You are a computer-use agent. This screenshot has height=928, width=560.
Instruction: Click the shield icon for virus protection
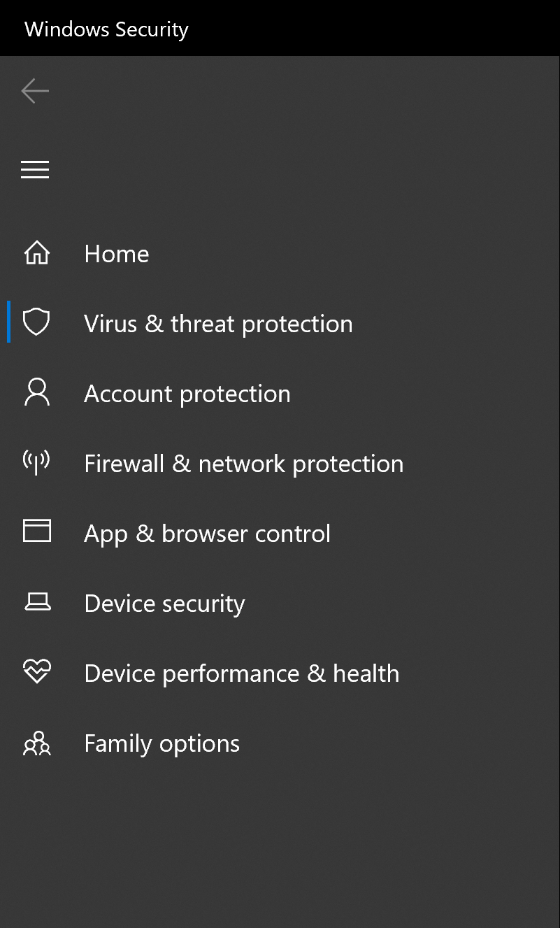pos(36,322)
